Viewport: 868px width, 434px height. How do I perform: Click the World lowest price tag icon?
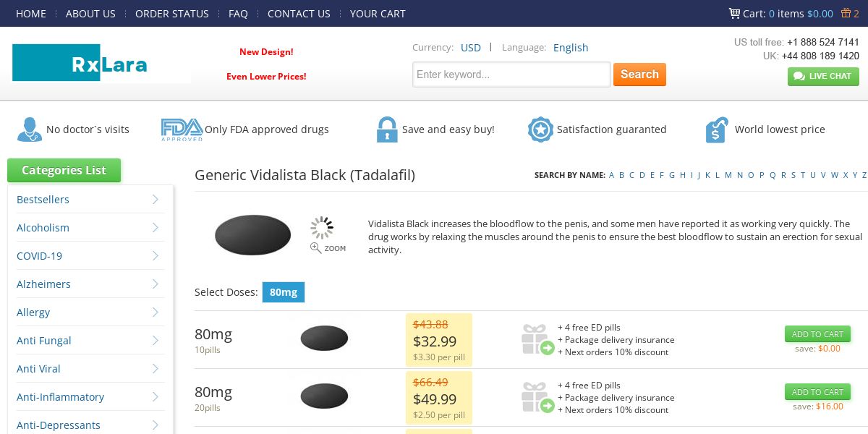[716, 129]
